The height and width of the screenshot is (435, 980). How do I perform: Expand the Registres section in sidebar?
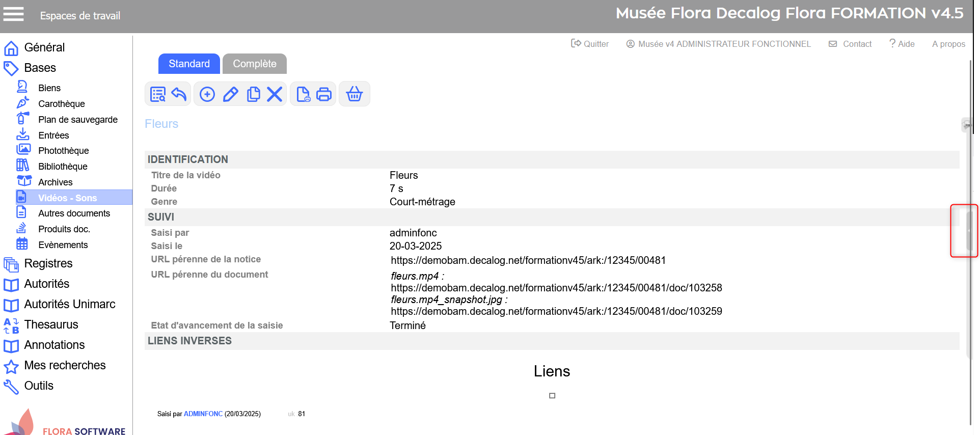(x=48, y=263)
